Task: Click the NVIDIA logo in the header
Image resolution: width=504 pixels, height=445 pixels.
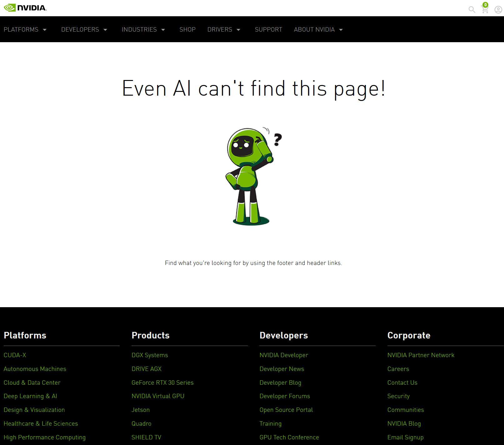Action: tap(25, 8)
